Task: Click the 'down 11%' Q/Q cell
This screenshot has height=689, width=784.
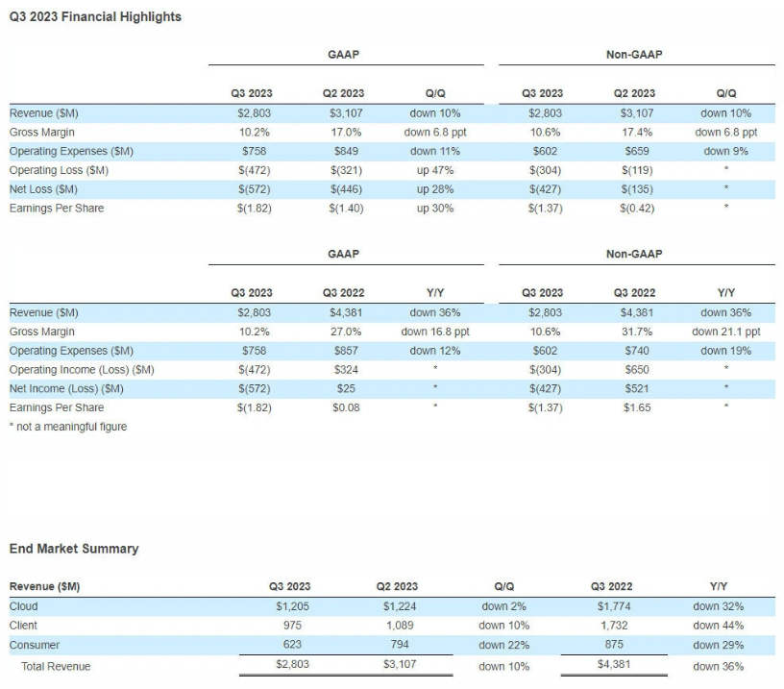Action: (435, 151)
